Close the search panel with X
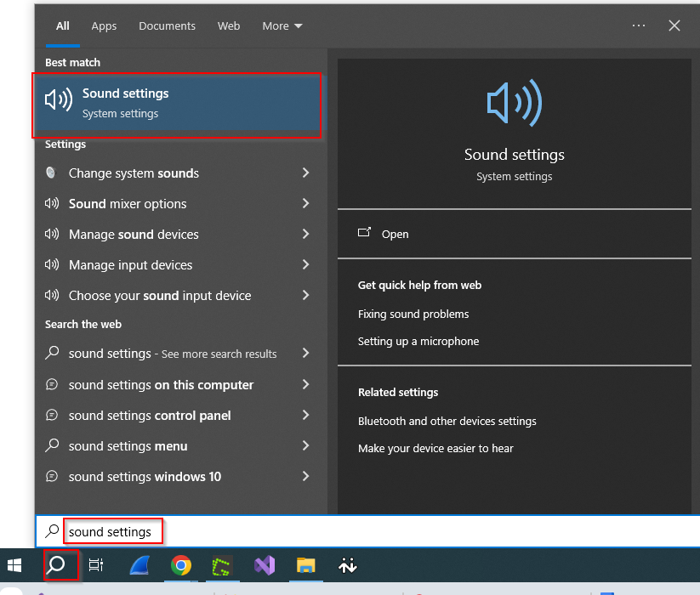Screen dimensions: 700x595 (x=674, y=25)
